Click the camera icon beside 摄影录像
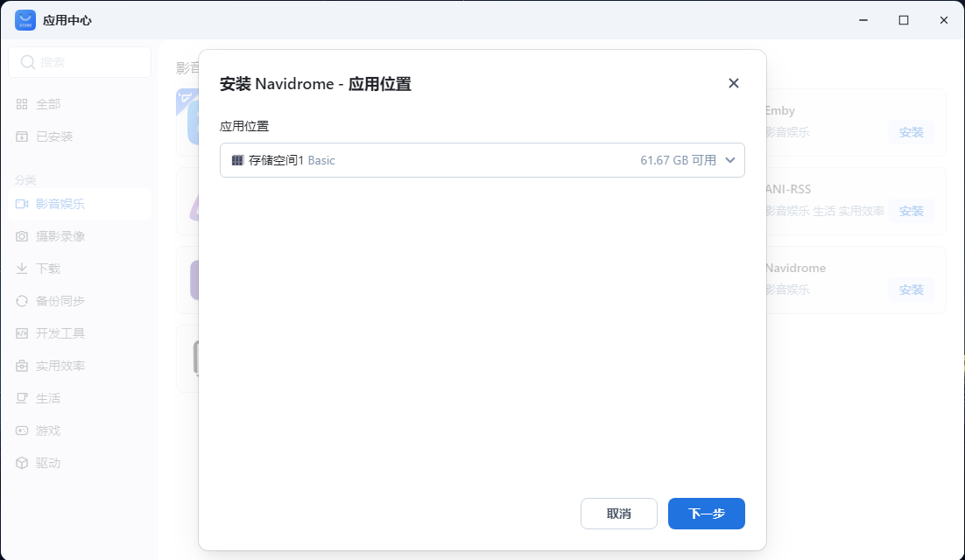The image size is (965, 560). (22, 236)
